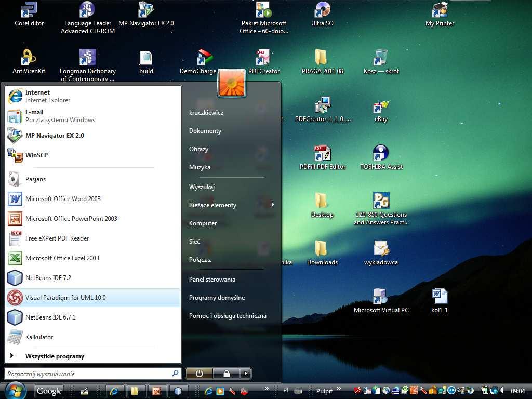532x399 pixels.
Task: Click the lock button in Start menu
Action: point(227,374)
